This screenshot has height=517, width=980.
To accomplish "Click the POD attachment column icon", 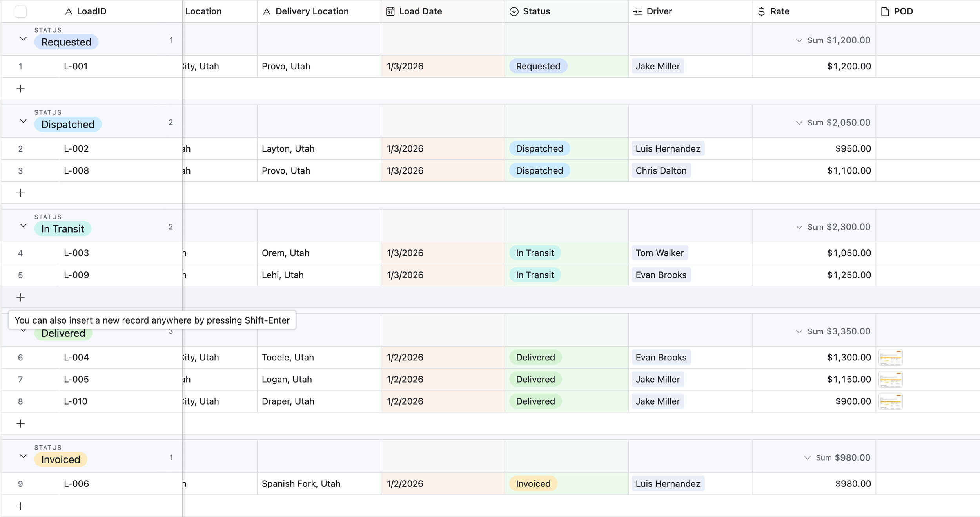I will tap(885, 11).
